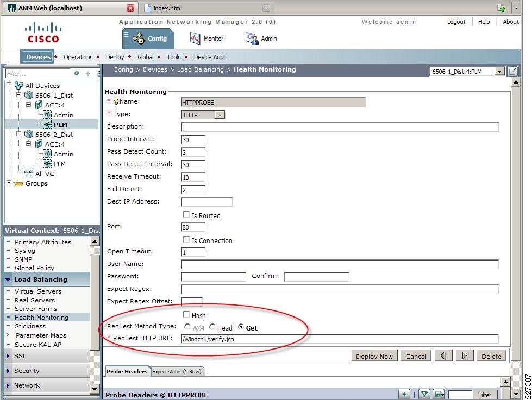The height and width of the screenshot is (400, 532).
Task: Switch to Expect status (1 Row) tab
Action: (x=177, y=372)
